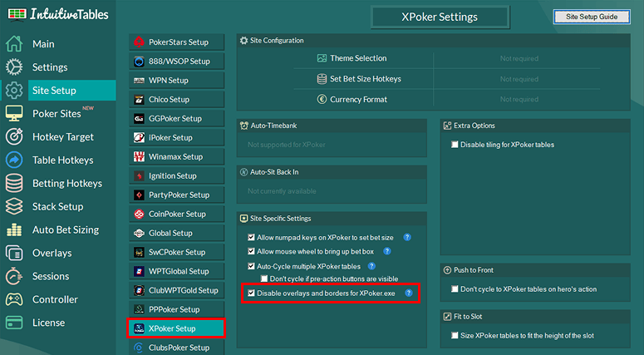Select ClubWPTGold Setup in site list
644x355 pixels.
coord(177,290)
